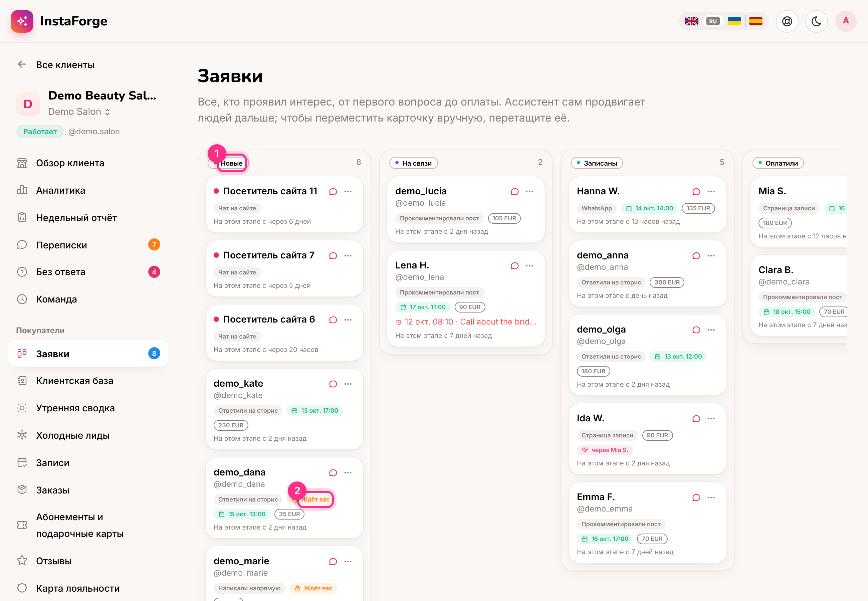Open chat icon on Посетитель сайта 6 card

[333, 320]
